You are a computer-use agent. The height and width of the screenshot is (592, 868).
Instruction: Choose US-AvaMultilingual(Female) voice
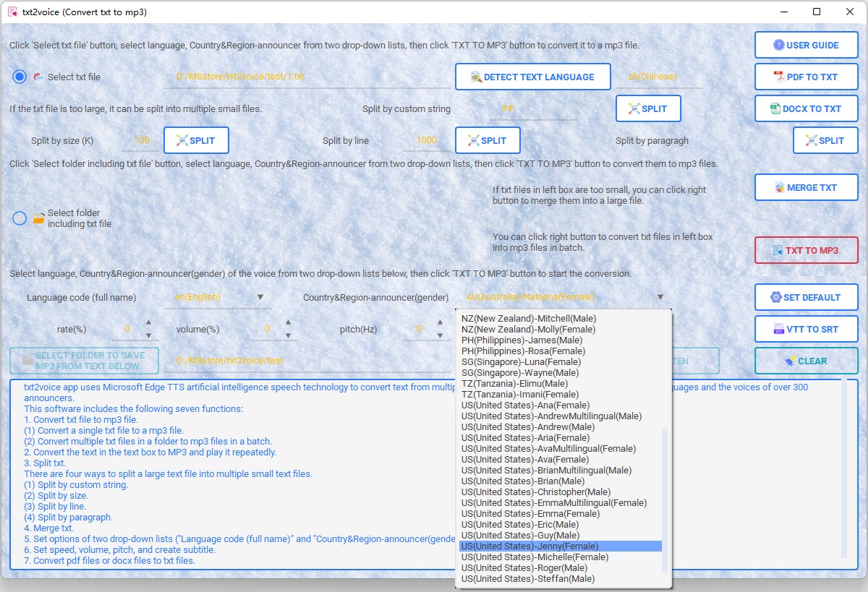pyautogui.click(x=561, y=448)
